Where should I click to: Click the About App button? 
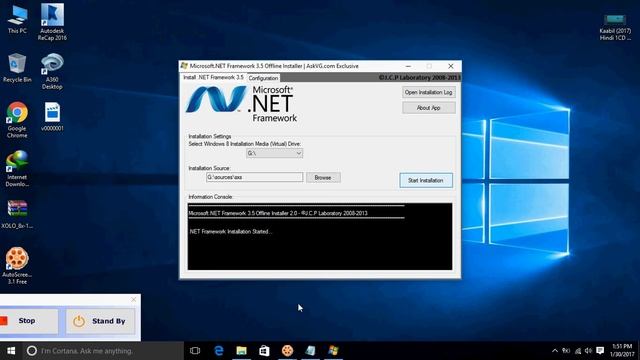(429, 108)
